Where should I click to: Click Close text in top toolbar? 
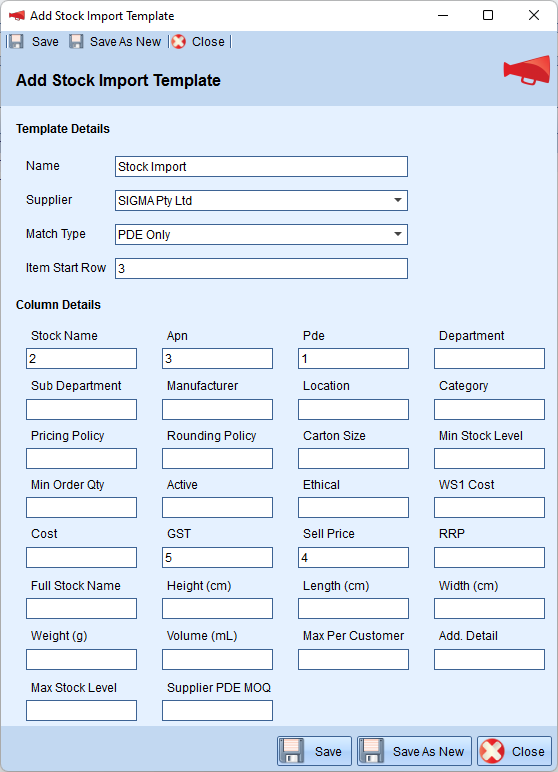pyautogui.click(x=208, y=42)
